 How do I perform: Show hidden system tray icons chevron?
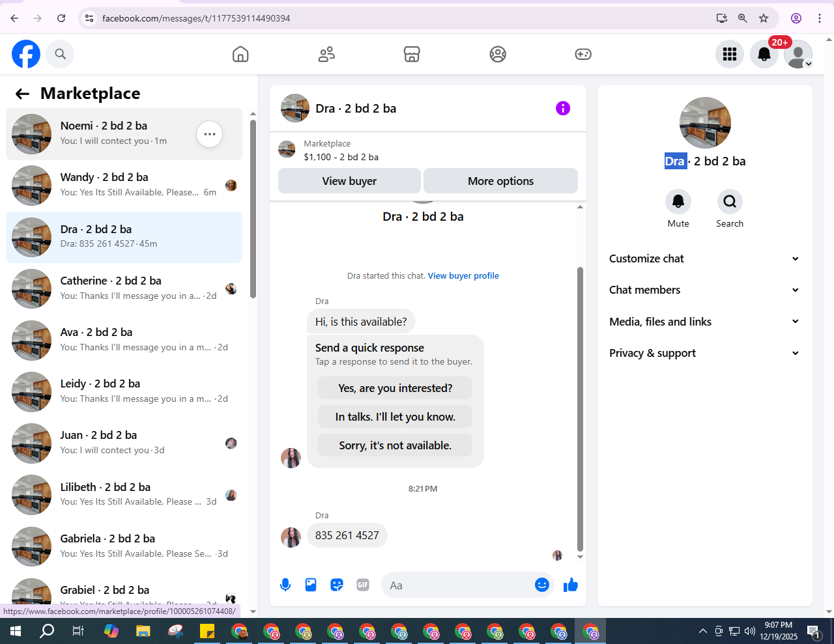click(703, 631)
